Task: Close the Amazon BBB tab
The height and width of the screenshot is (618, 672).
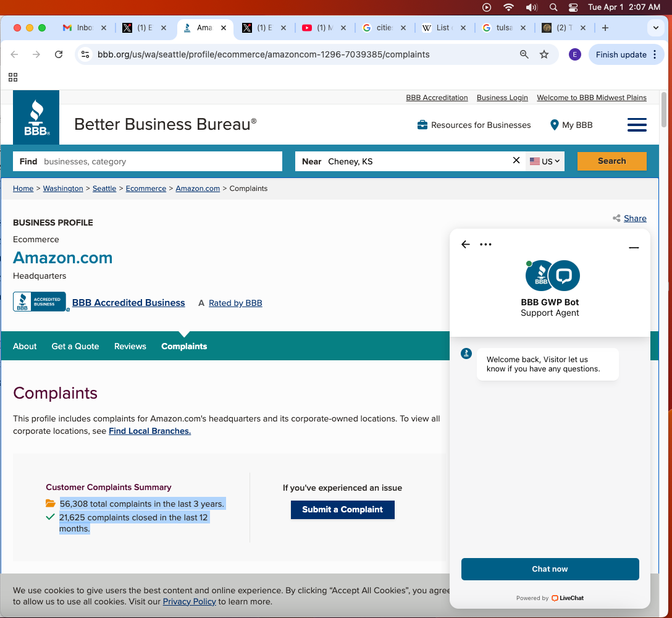Action: (x=224, y=28)
